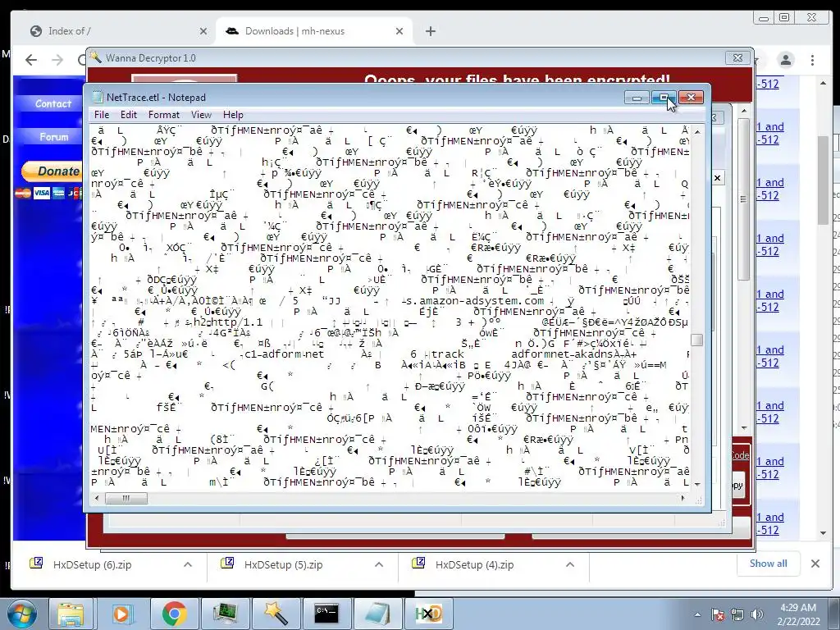Close the NetTrace.etl Notepad window
The height and width of the screenshot is (630, 840).
pyautogui.click(x=691, y=98)
